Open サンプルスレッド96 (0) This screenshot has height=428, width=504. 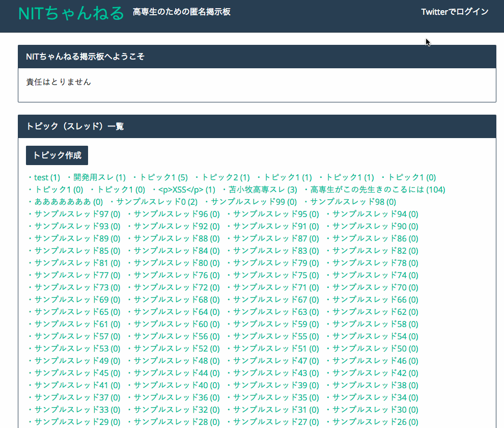click(177, 214)
